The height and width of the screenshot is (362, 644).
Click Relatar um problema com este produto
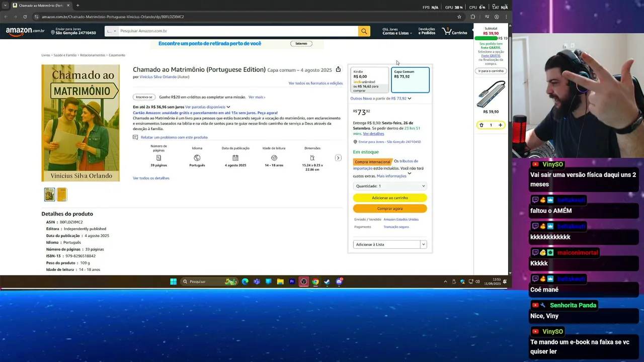click(x=174, y=137)
